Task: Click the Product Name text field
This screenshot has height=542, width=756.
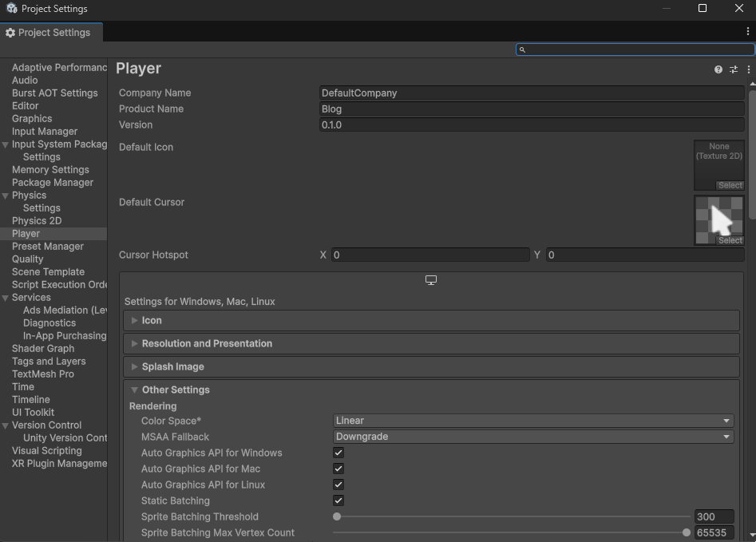Action: (531, 109)
